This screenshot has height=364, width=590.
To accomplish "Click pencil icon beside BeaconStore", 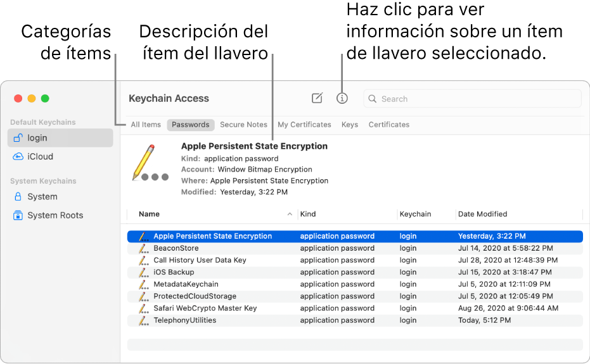I will point(143,248).
